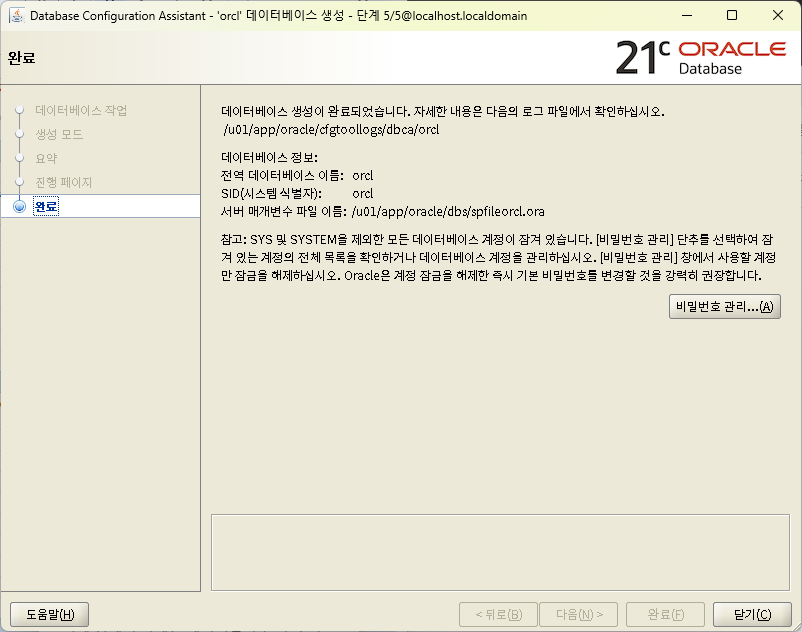Select 데이터베이스 작업 step in sidebar
The image size is (802, 632).
point(81,110)
